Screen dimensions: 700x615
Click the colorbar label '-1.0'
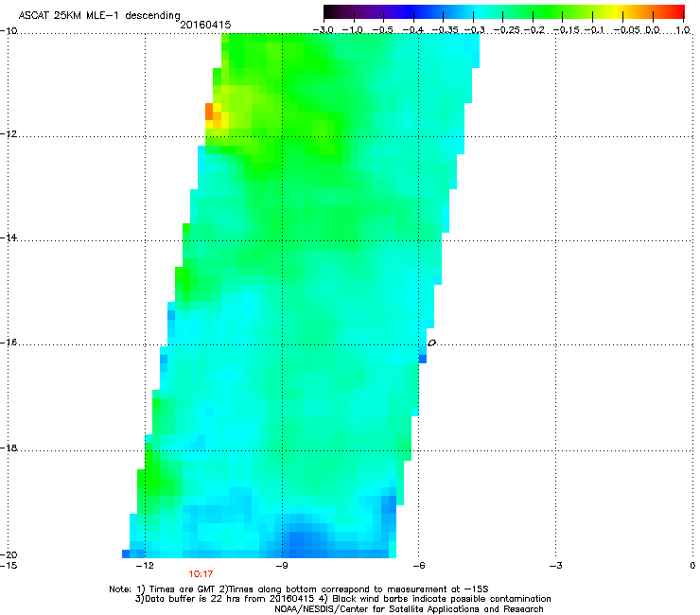(x=353, y=30)
